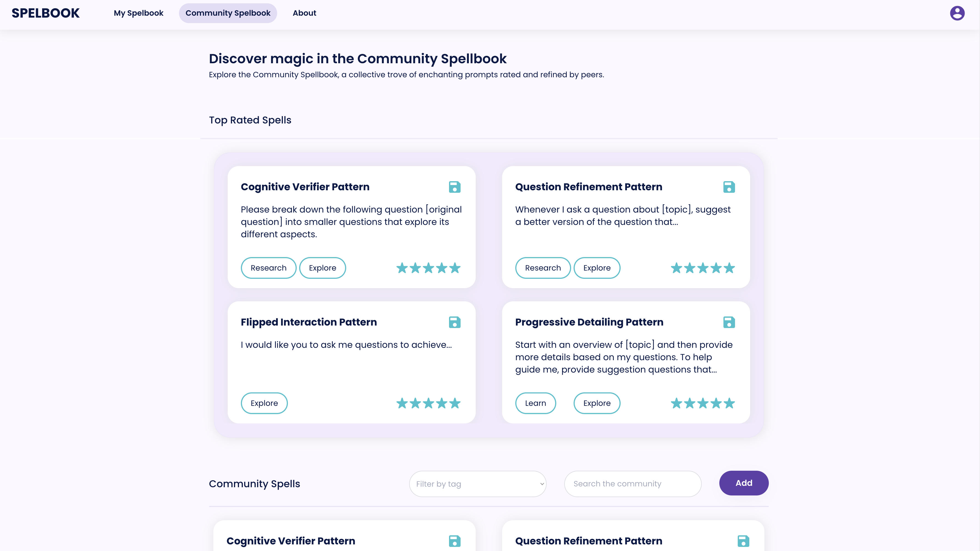Click star rating on Cognitive Verifier Pattern card

pos(428,268)
